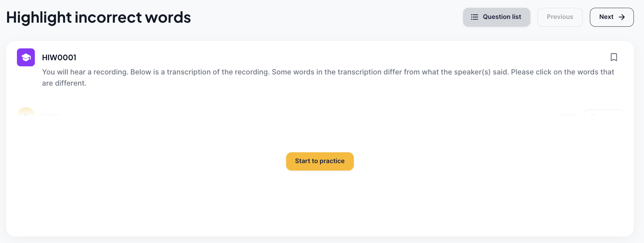Bookmark question HIW0001 with the bookmark icon
644x243 pixels.
pos(614,57)
